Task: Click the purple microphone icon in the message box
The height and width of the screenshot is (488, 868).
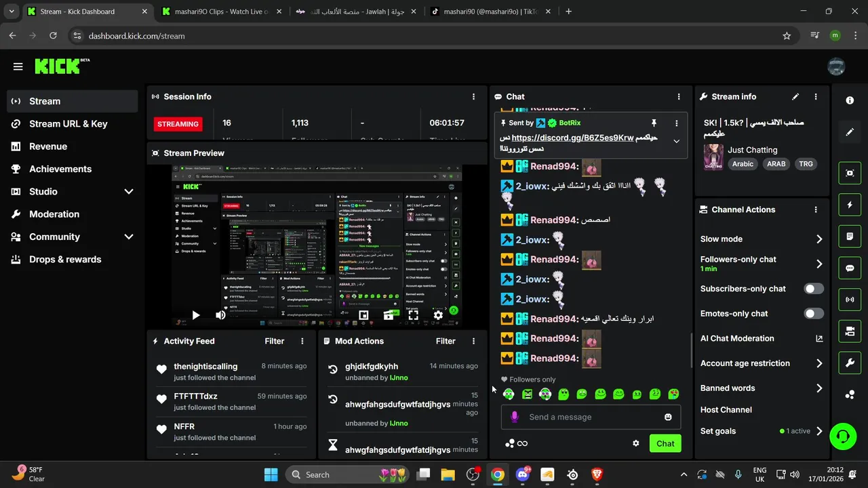Action: coord(515,417)
